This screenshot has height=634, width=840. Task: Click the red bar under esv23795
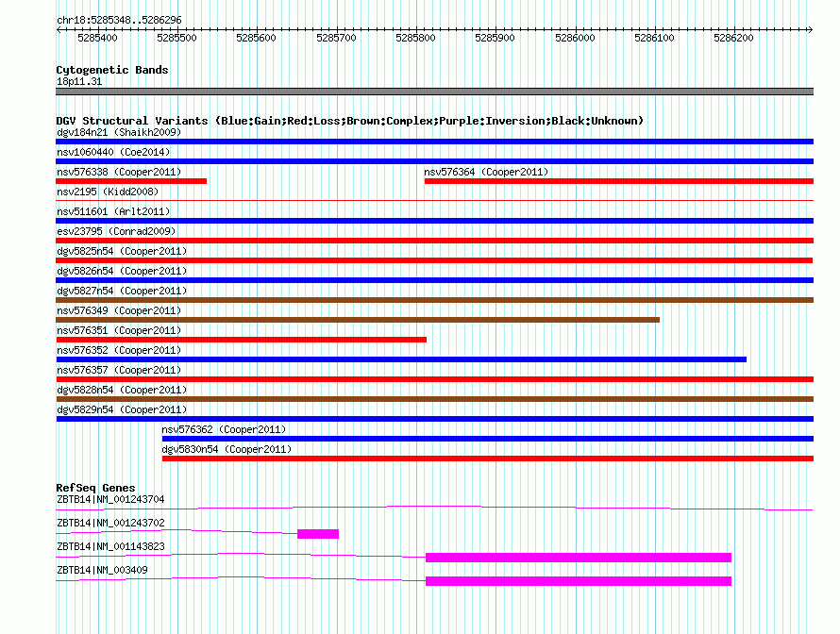[x=434, y=241]
